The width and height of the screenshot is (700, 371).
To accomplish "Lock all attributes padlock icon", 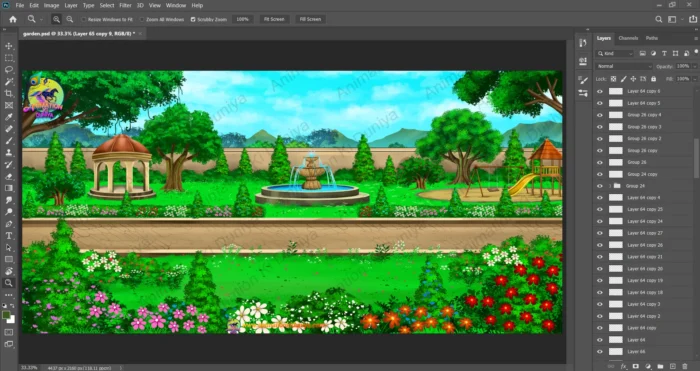I will click(x=653, y=79).
